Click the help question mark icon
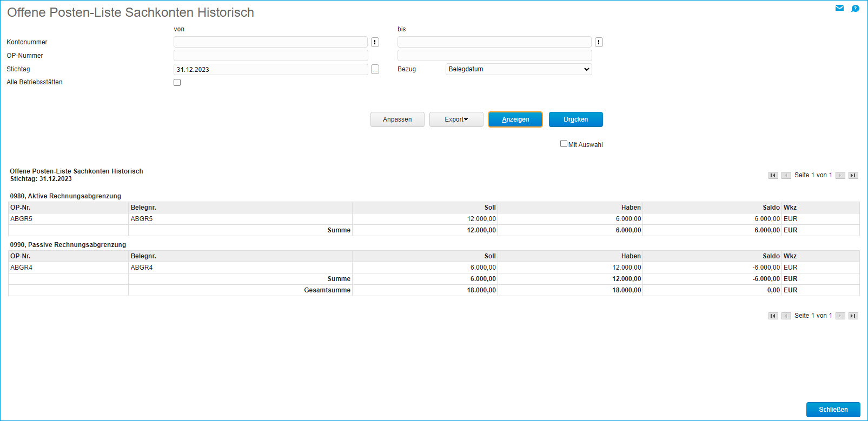This screenshot has width=868, height=421. tap(855, 8)
